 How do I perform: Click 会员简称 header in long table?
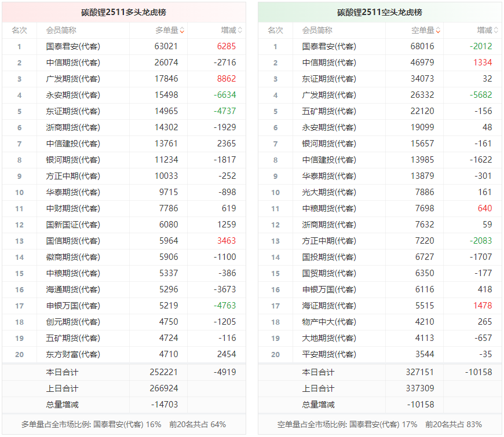click(61, 31)
